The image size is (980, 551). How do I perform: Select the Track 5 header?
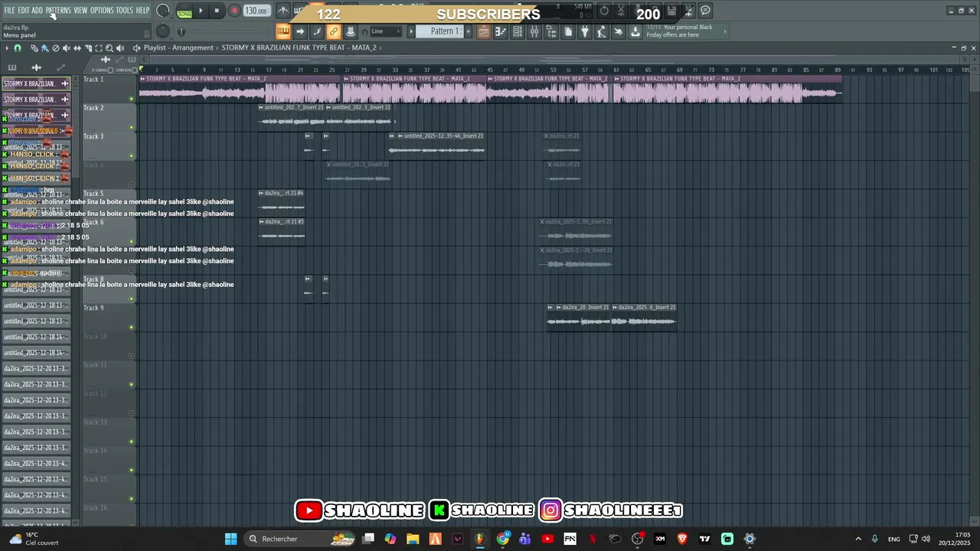coord(109,203)
